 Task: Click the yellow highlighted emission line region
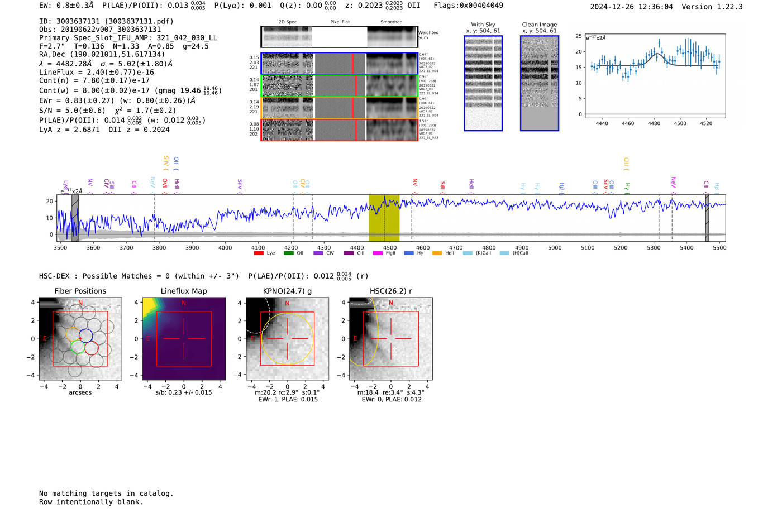point(384,218)
